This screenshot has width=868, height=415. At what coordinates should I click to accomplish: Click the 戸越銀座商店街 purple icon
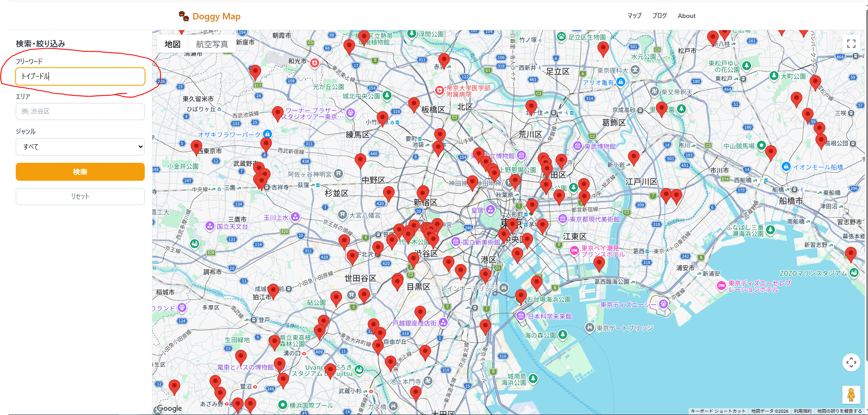443,322
